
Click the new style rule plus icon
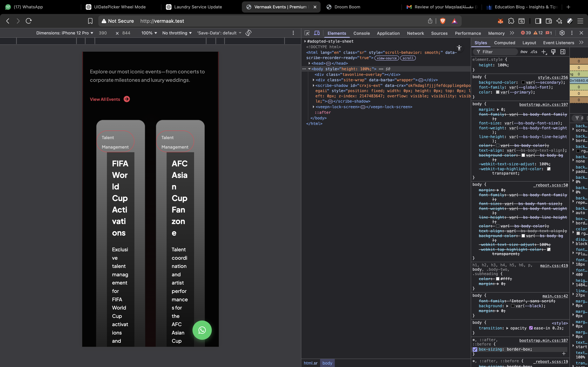point(544,52)
